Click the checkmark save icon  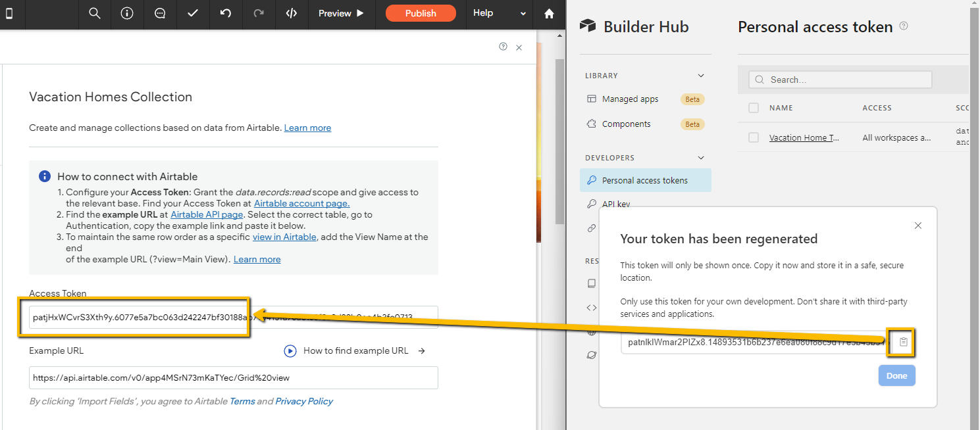(x=193, y=12)
